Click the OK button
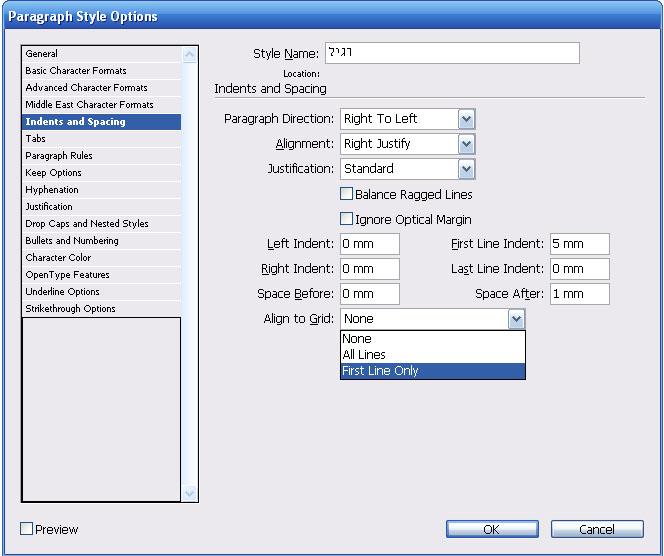 click(492, 529)
